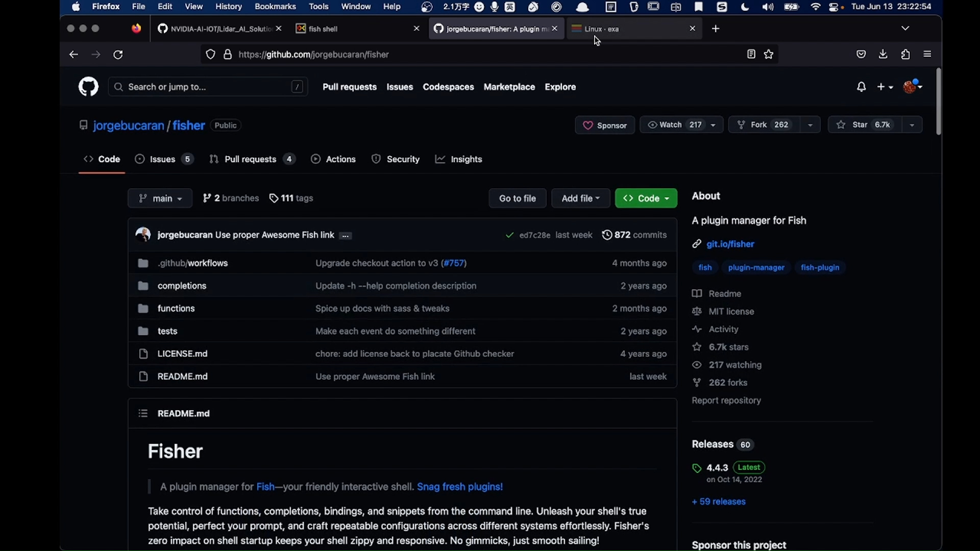Click the jorgebucaran commit author avatar
Screen dimensions: 980x551
143,235
